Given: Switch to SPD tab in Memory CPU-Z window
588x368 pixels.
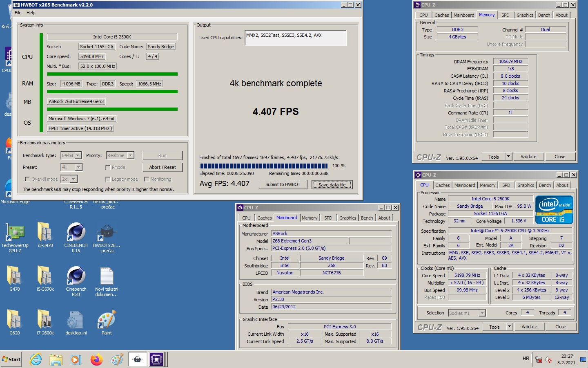Looking at the screenshot, I should pos(506,15).
